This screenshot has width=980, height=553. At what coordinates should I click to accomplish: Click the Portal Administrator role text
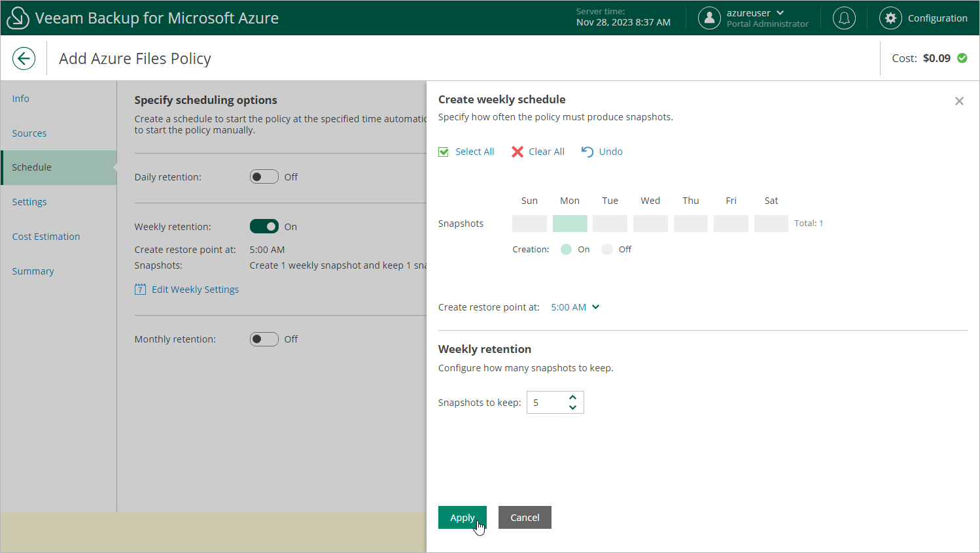pyautogui.click(x=767, y=24)
